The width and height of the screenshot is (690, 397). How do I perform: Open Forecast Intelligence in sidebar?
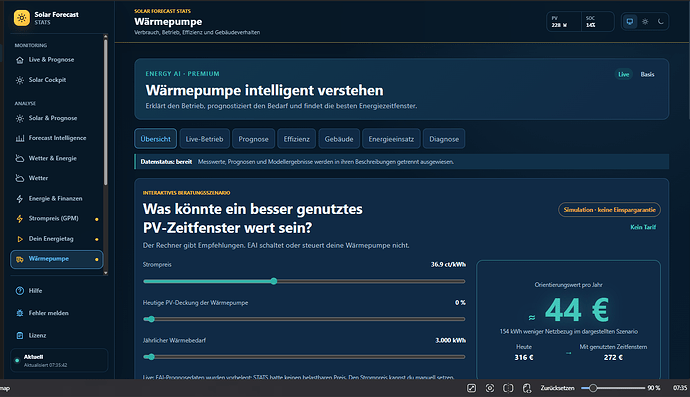pyautogui.click(x=56, y=138)
